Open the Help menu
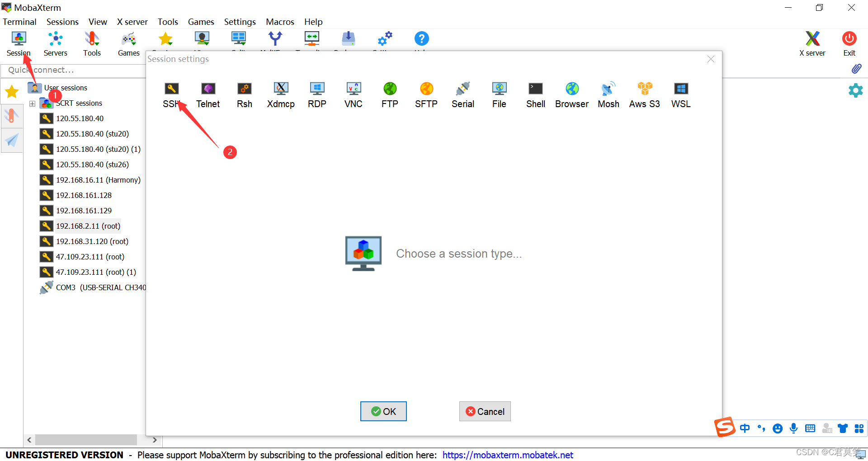This screenshot has height=461, width=868. coord(313,22)
